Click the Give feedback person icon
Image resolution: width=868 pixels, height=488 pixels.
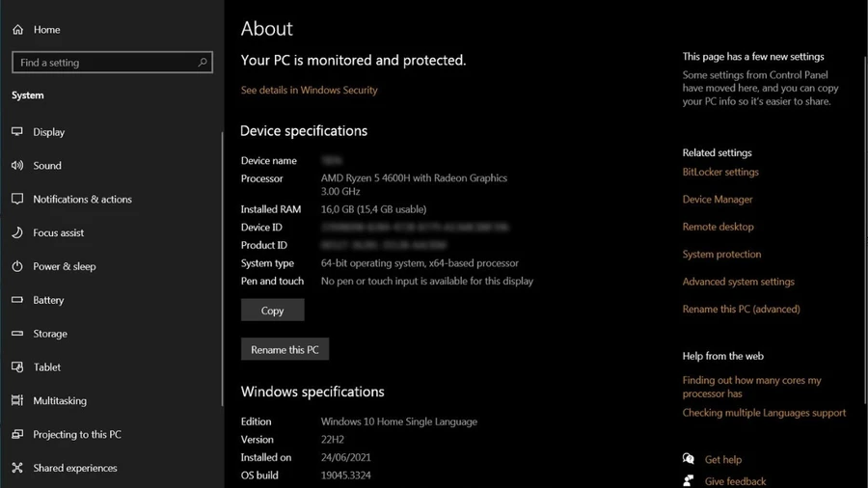point(688,481)
